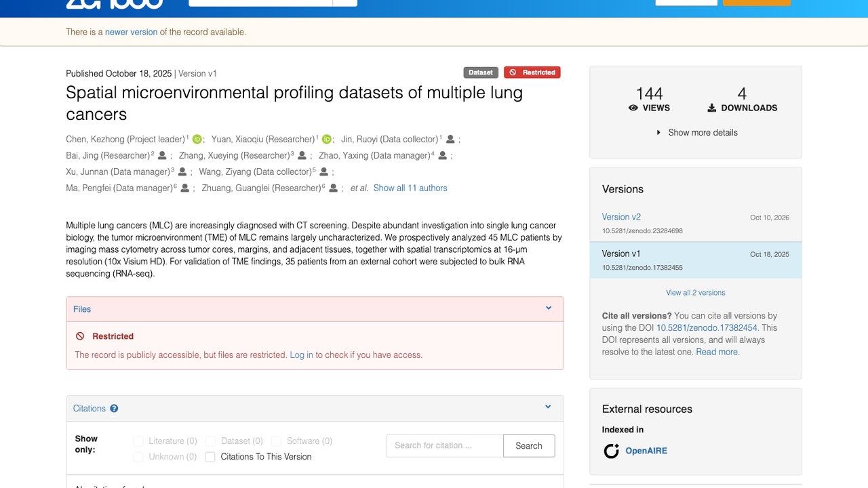Toggle the Software (0) checkbox

tap(277, 441)
